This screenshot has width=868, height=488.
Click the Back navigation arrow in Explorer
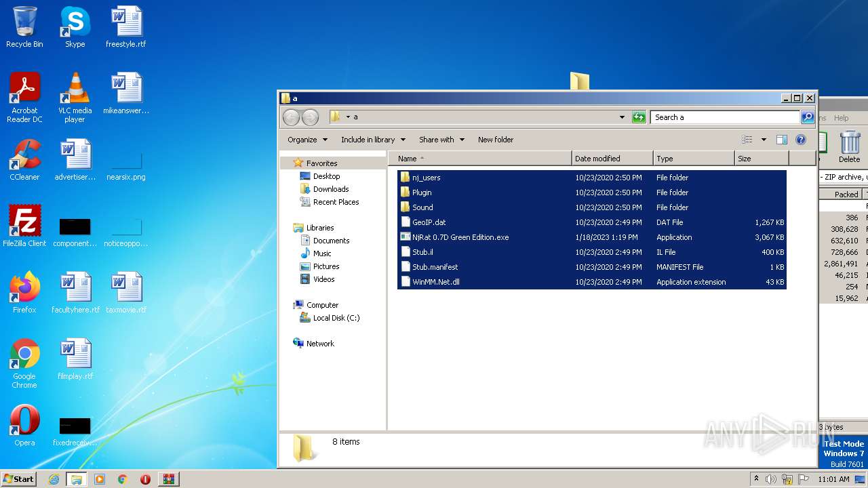click(x=291, y=117)
